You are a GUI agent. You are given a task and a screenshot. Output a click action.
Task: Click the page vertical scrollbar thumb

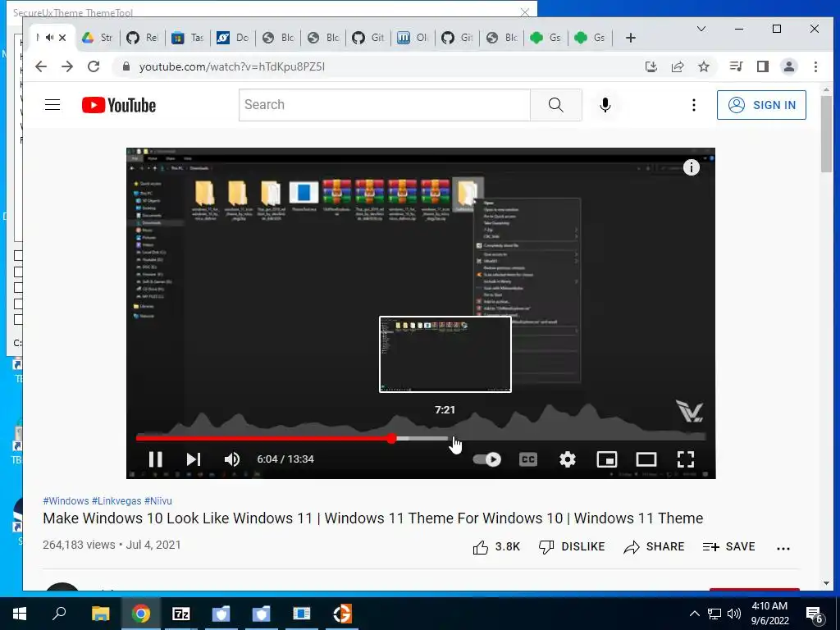[825, 134]
